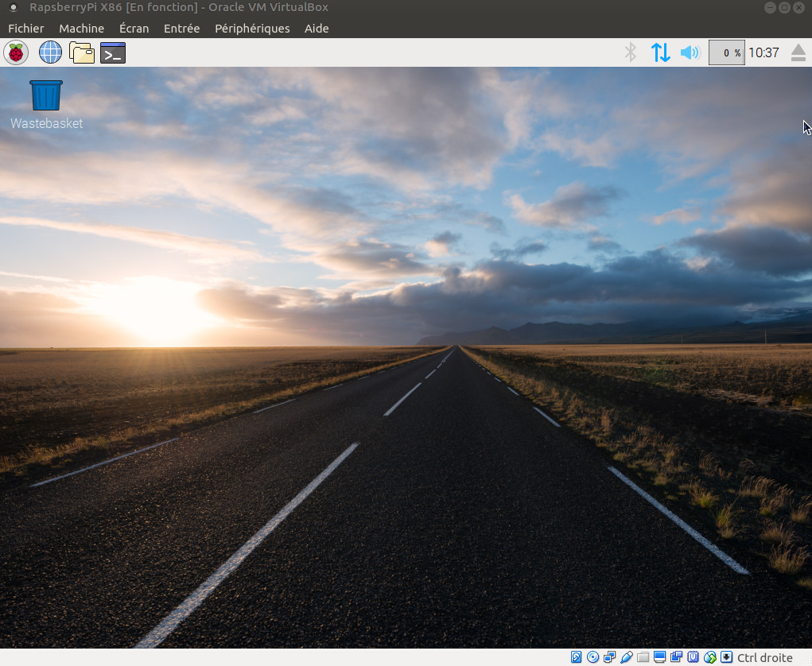The image size is (812, 666).
Task: Open the Machine menu
Action: 81,29
